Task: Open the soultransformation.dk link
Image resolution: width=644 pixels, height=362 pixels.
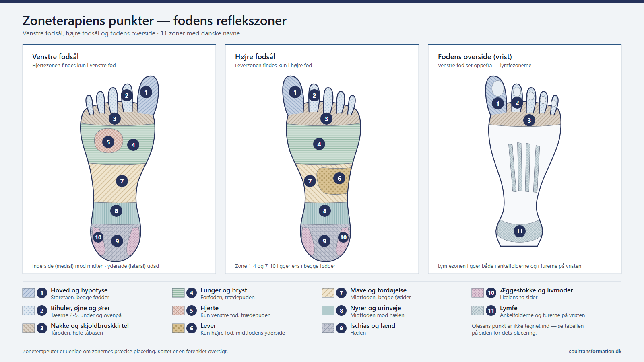Action: [595, 351]
